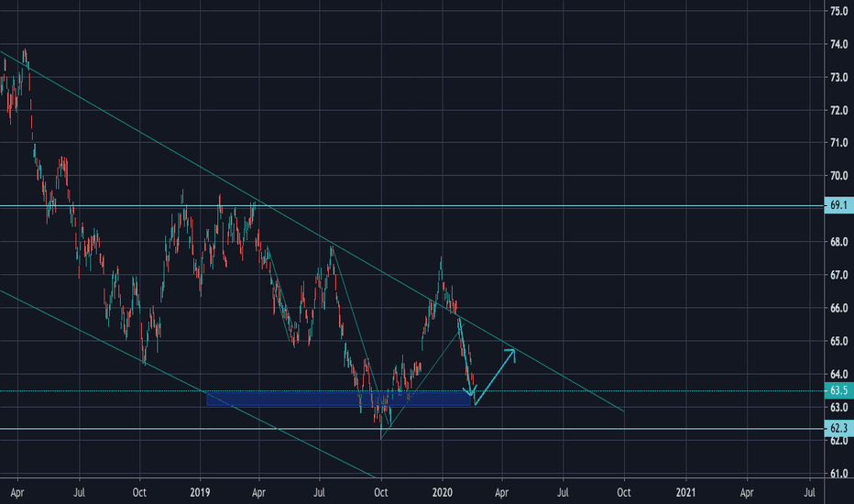Click the Oct label just before 2020
The image size is (854, 504).
[380, 493]
